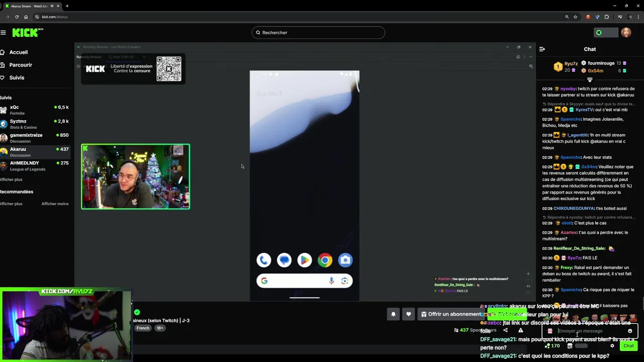Screen dimensions: 644x362
Task: Open followed channel xQc
Action: point(35,110)
